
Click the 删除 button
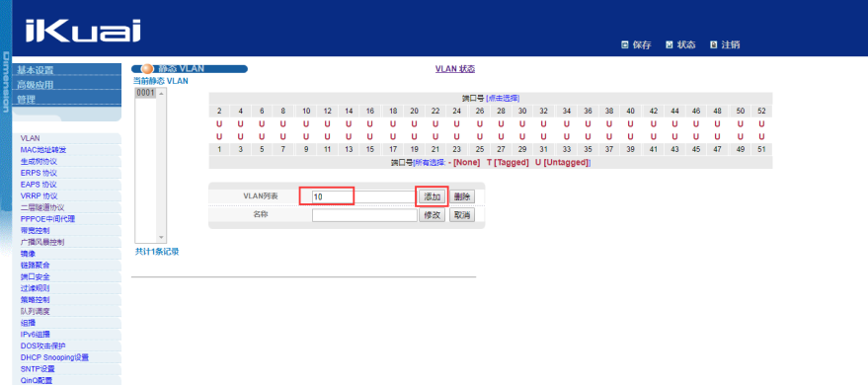(x=462, y=196)
